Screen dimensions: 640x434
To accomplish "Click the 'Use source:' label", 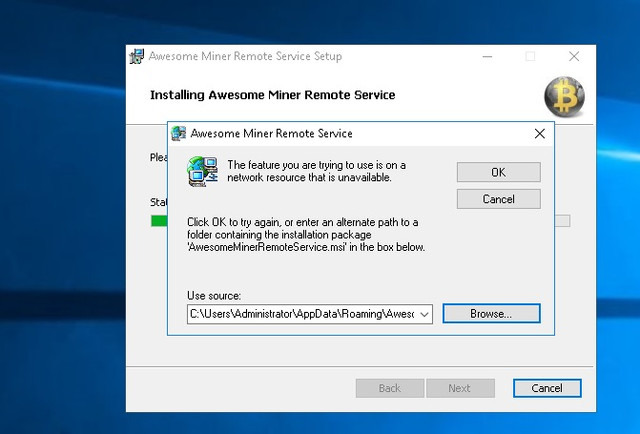I will point(214,295).
